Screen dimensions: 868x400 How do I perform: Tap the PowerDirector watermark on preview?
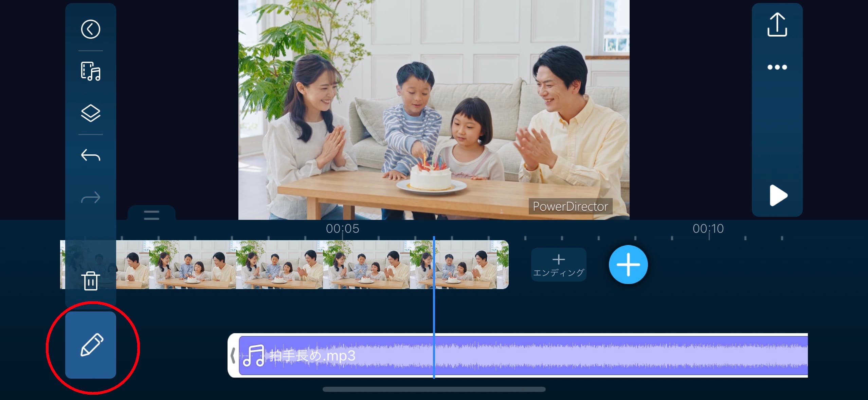coord(570,206)
